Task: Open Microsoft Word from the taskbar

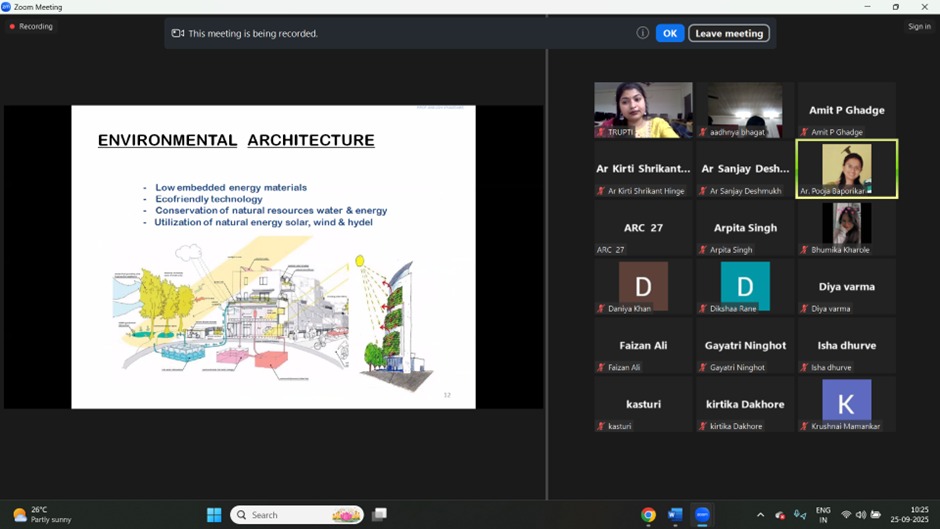Action: [675, 515]
